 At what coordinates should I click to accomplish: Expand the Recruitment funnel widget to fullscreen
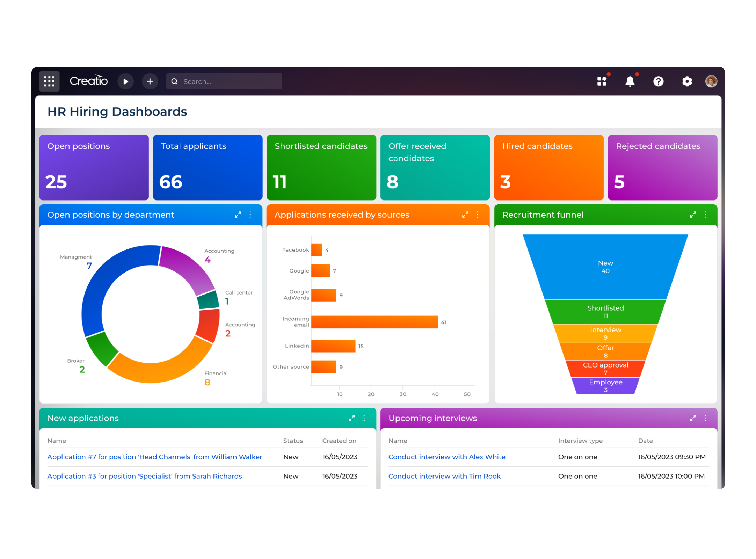(x=693, y=215)
